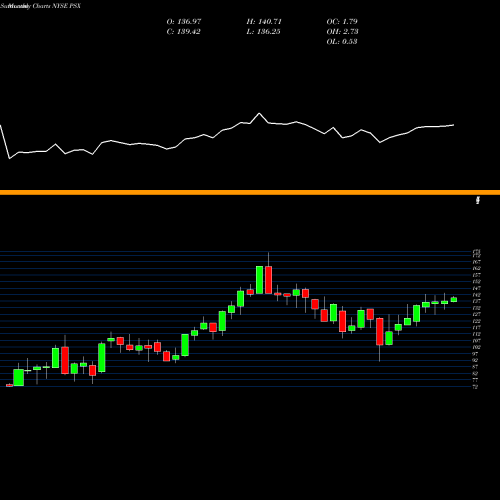Click the Charts NYSE PSX title

(56, 6)
